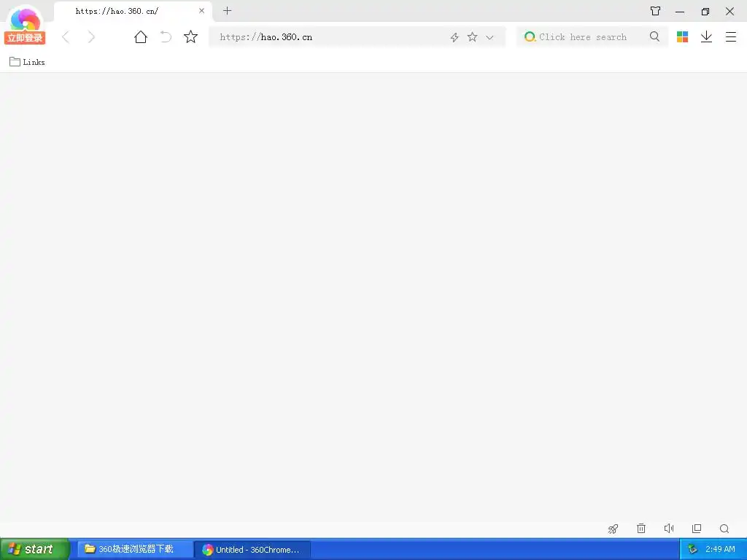Viewport: 747px width, 560px height.
Task: Select the https://hao.360.cn/ tab
Action: click(x=133, y=12)
